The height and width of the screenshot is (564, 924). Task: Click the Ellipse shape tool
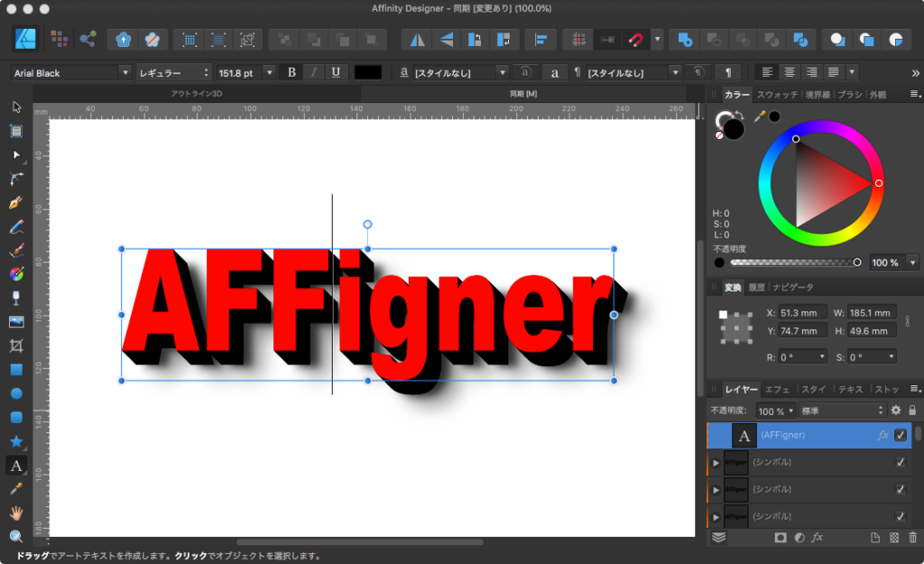coord(15,393)
